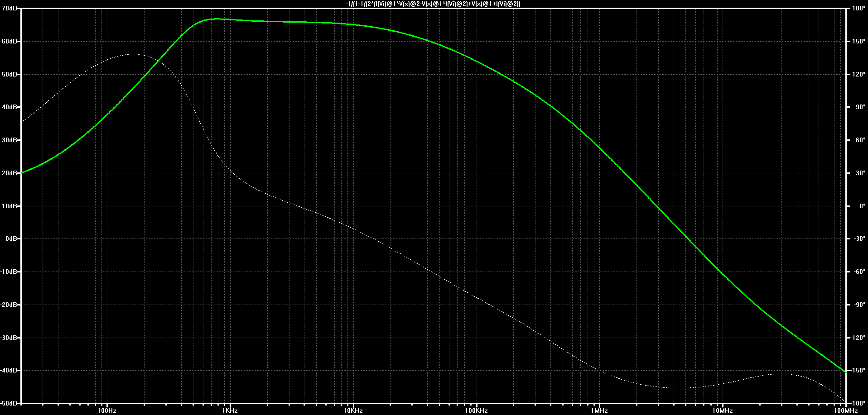Screen dimensions: 868x415
Task: Click the 50dB magnitude axis label
Action: (9, 74)
